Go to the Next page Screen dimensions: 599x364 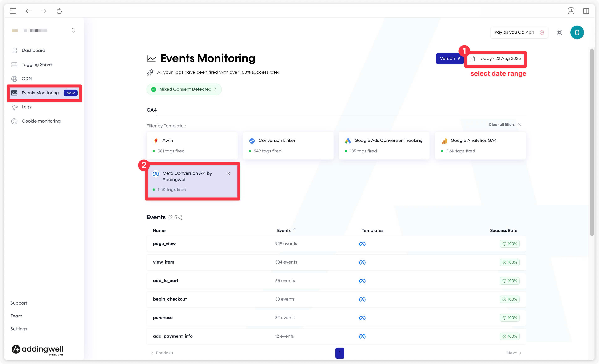(514, 353)
